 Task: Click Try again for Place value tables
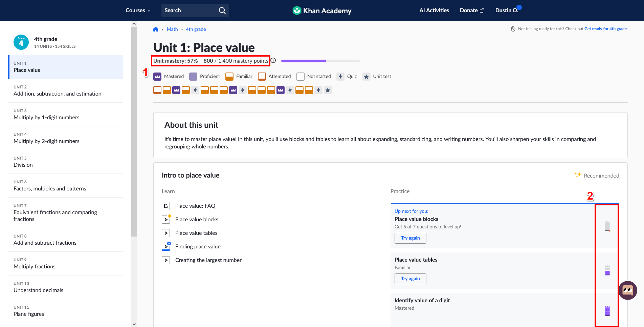pyautogui.click(x=410, y=279)
